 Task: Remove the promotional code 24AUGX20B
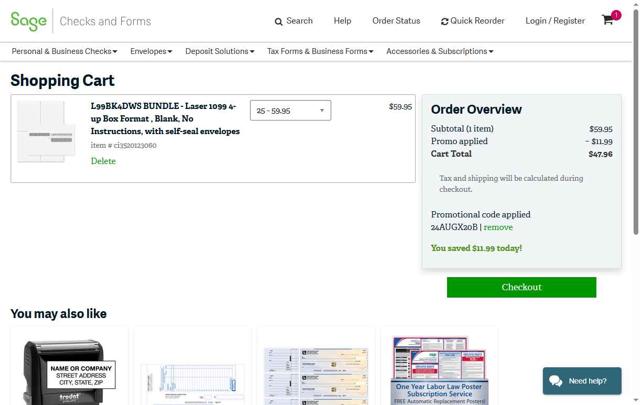(498, 227)
